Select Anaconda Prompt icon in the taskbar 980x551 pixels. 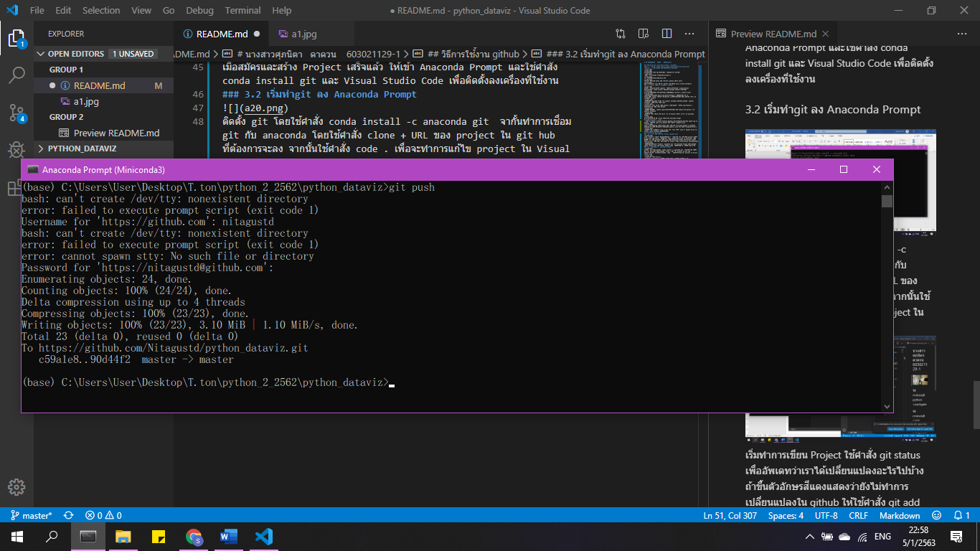(88, 536)
